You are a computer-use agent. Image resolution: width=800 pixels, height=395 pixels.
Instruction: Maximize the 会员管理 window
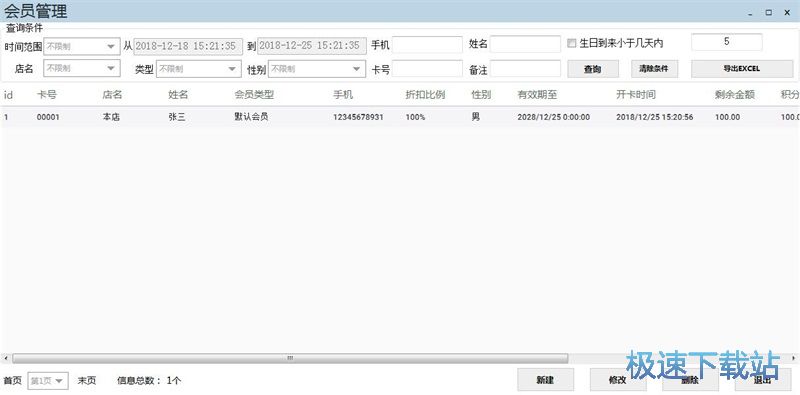coord(768,13)
